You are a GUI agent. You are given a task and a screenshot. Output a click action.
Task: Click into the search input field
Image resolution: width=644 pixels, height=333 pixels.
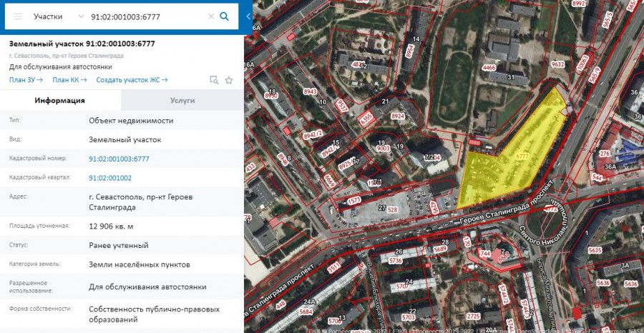(147, 17)
